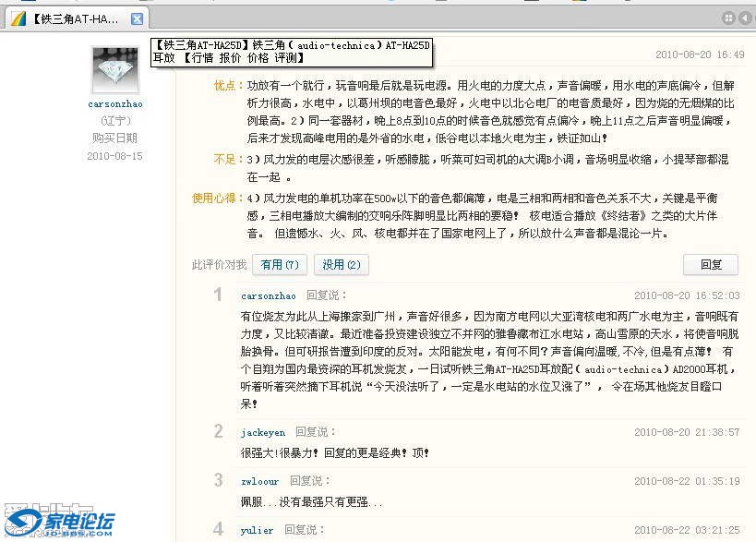The width and height of the screenshot is (756, 542).
Task: Select zwloour's reply 佩服...没有最强只有更强
Action: 311,502
